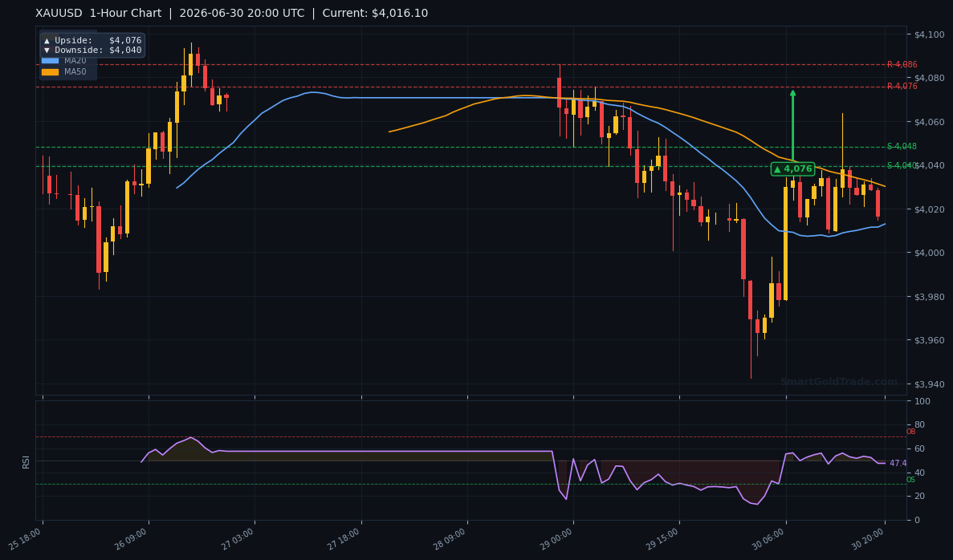
Task: Click the red OB overbought label
Action: [910, 432]
